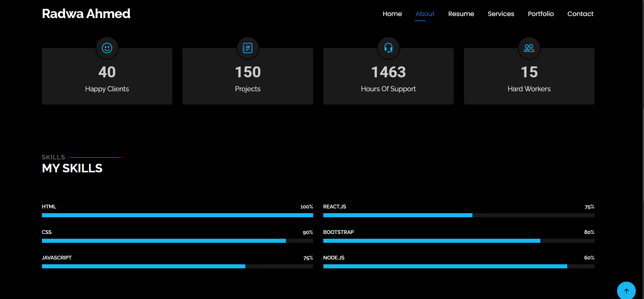Click the HTML skill progress bar
This screenshot has height=299, width=644.
tap(177, 215)
